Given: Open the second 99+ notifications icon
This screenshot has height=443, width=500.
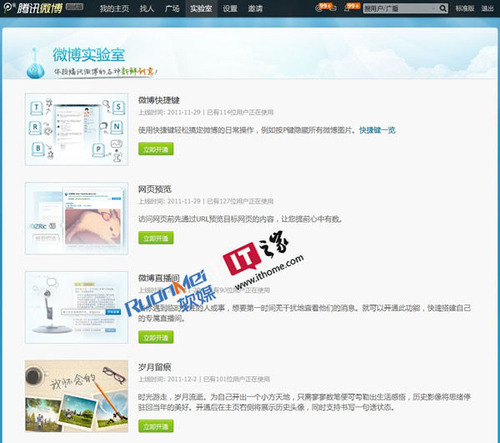Looking at the screenshot, I should [352, 7].
